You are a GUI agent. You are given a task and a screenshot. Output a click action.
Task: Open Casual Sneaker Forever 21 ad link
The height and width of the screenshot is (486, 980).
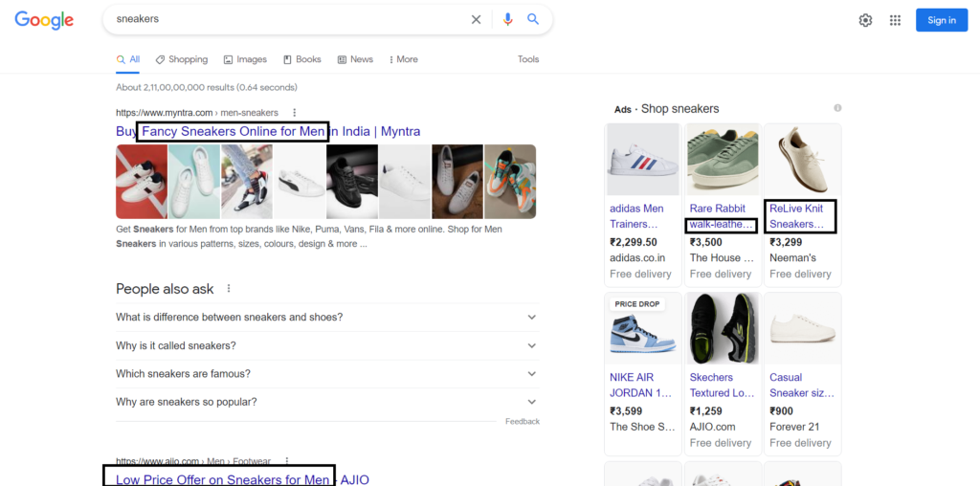[x=801, y=385]
